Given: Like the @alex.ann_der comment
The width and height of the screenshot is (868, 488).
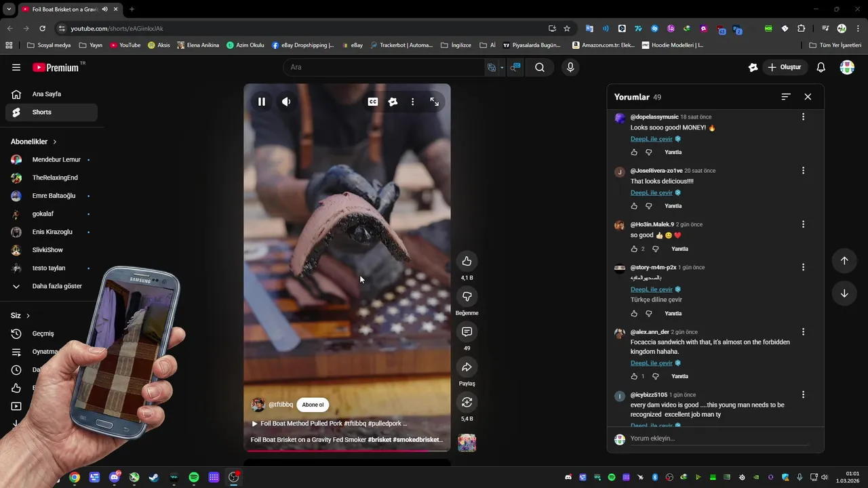Looking at the screenshot, I should click(634, 376).
